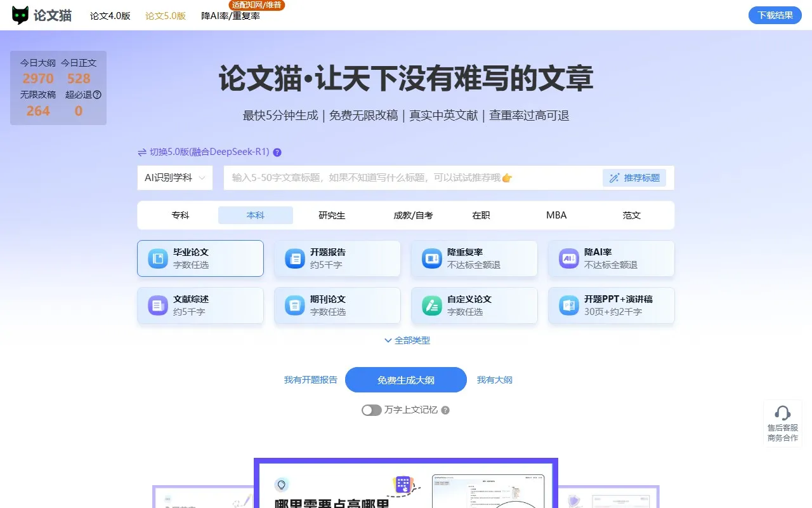
Task: Select the 毕业论文 document icon
Action: pos(157,258)
